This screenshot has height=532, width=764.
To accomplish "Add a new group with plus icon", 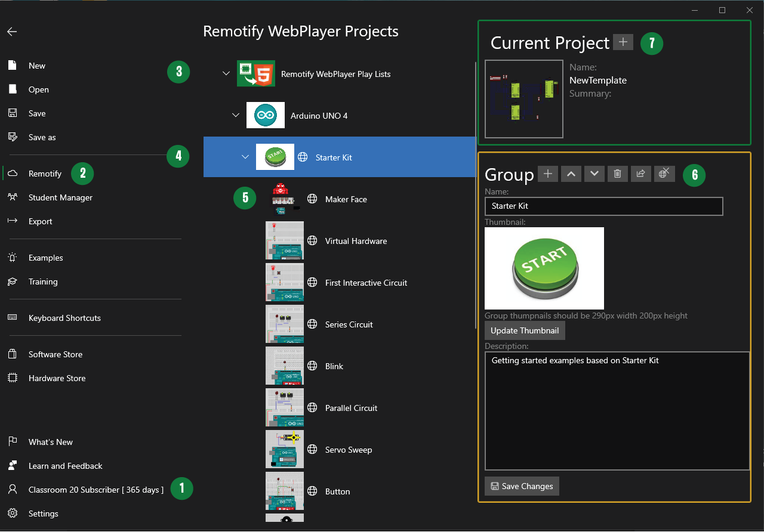I will coord(547,174).
